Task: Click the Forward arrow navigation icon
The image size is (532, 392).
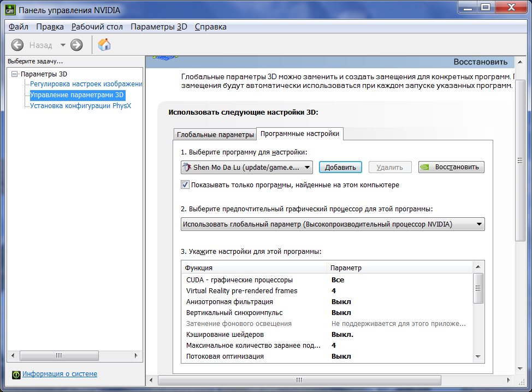Action: (76, 45)
